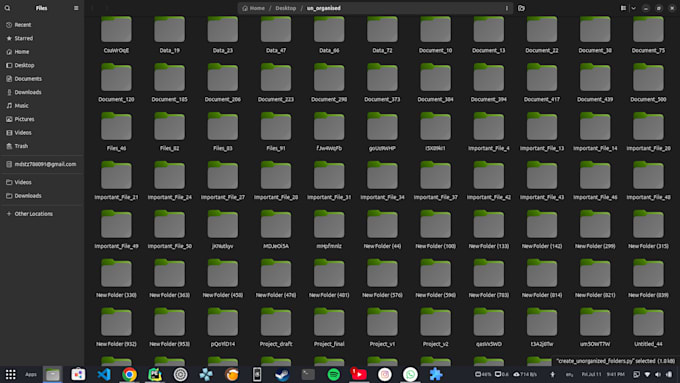Click the Document_373 folder name
This screenshot has width=680, height=383.
(382, 99)
